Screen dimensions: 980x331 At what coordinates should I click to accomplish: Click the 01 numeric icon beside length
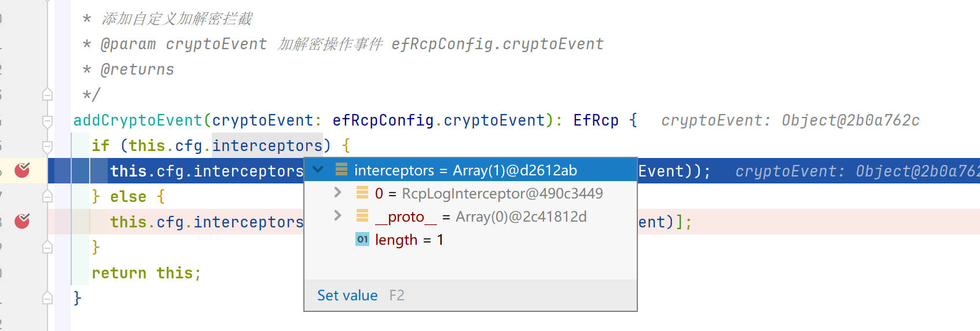click(x=362, y=239)
